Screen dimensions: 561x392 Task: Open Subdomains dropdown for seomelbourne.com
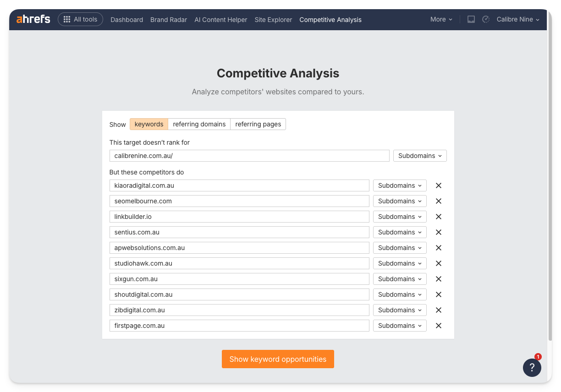[399, 201]
